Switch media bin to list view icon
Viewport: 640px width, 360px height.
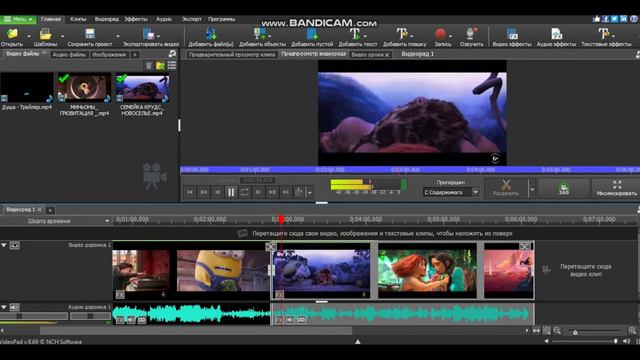(172, 65)
